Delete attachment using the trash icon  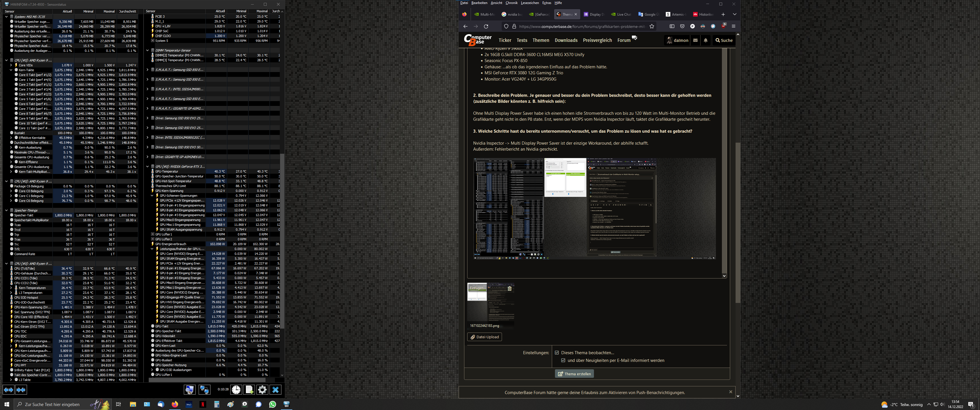tap(509, 288)
